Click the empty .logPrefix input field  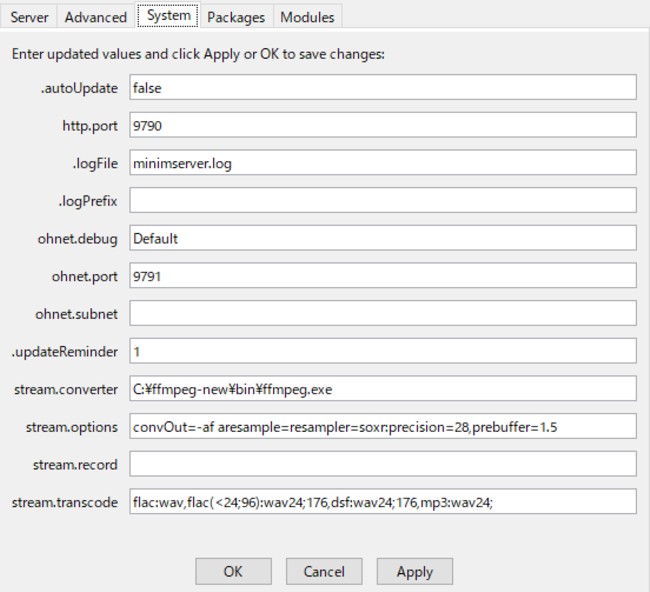click(383, 200)
